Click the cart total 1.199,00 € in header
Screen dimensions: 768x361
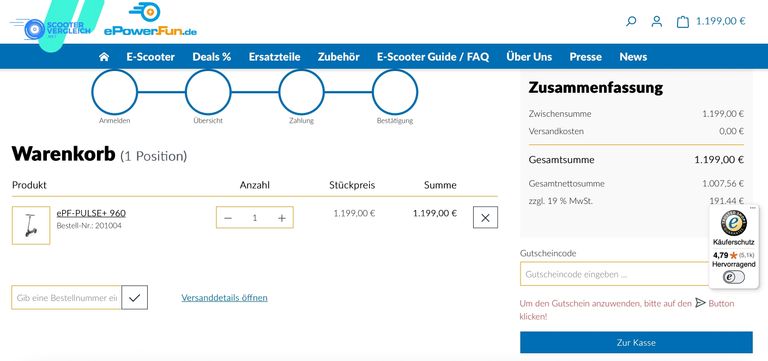(720, 21)
